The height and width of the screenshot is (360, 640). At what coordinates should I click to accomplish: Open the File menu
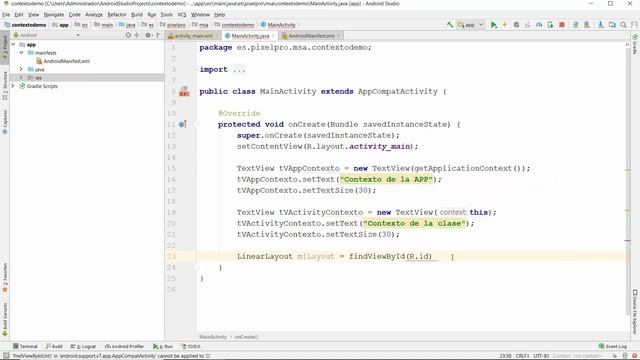tap(6, 14)
